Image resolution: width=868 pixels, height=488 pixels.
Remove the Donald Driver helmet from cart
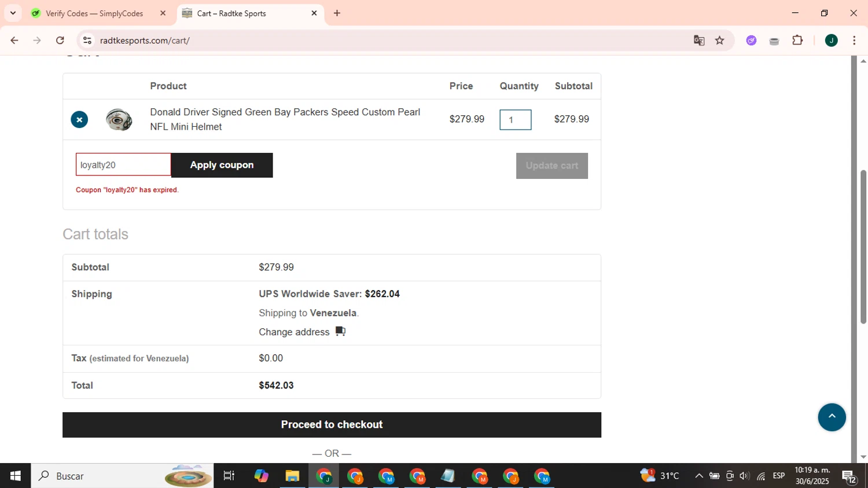(79, 120)
